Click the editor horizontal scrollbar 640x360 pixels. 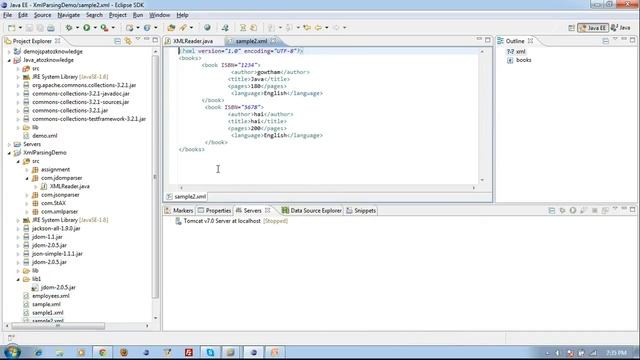(x=327, y=188)
